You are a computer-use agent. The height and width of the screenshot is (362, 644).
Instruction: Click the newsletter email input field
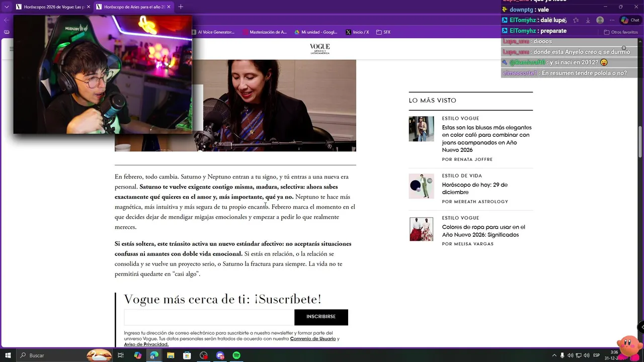(209, 317)
